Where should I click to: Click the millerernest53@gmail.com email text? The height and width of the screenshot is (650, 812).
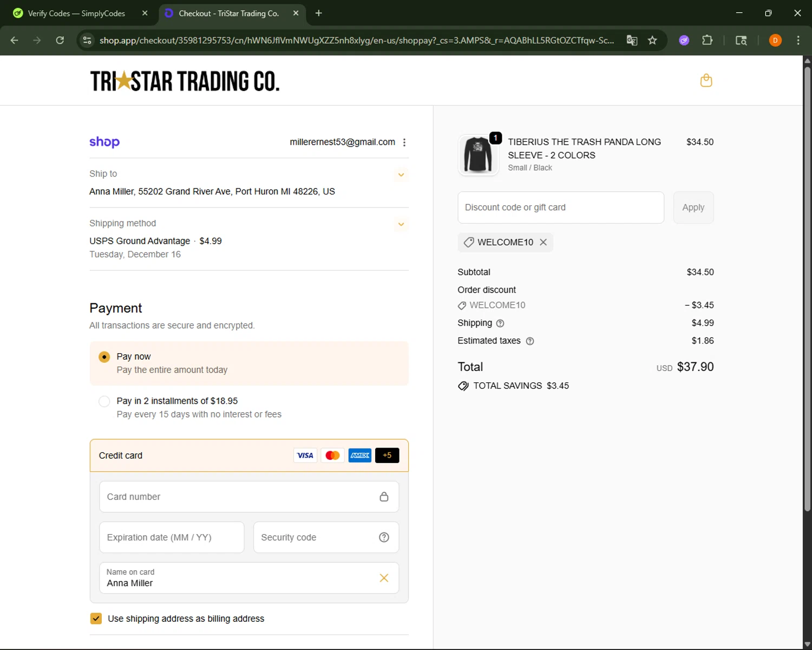pyautogui.click(x=343, y=142)
